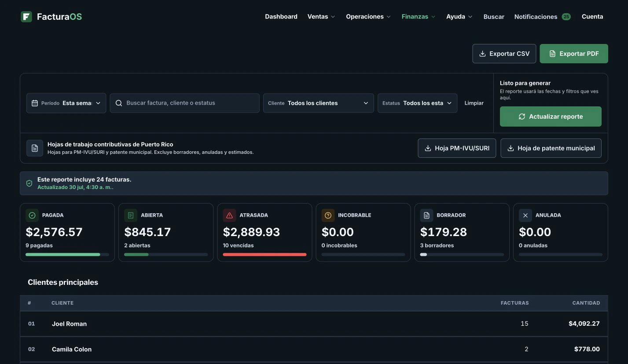The width and height of the screenshot is (628, 364).
Task: Click the Actualizar reporte button
Action: pos(551,116)
